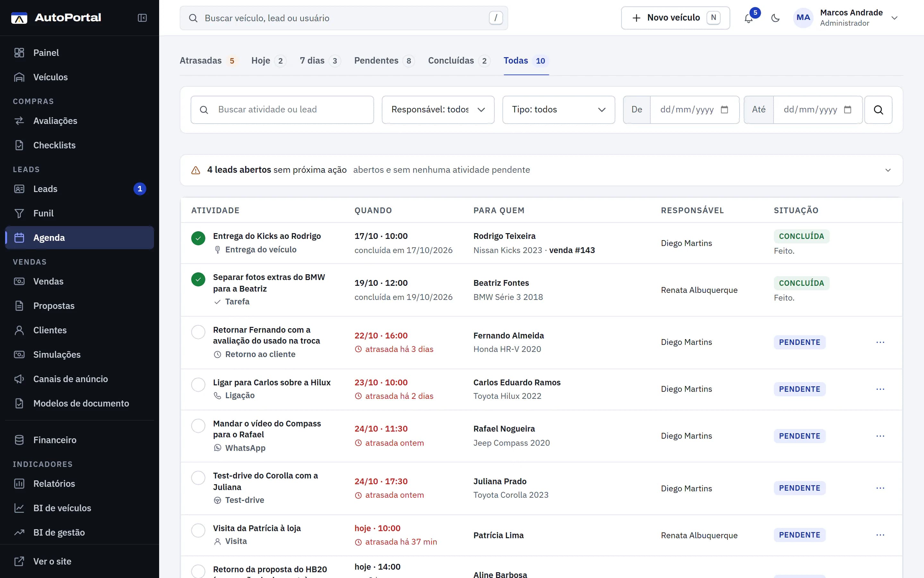Screen dimensions: 924x578
Task: Open the Até date calendar picker
Action: tap(848, 110)
